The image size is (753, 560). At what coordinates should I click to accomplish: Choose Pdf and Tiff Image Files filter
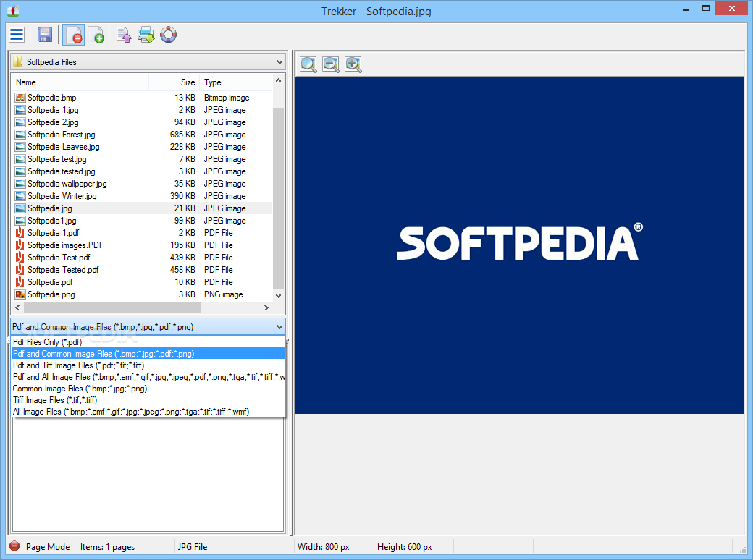click(148, 365)
